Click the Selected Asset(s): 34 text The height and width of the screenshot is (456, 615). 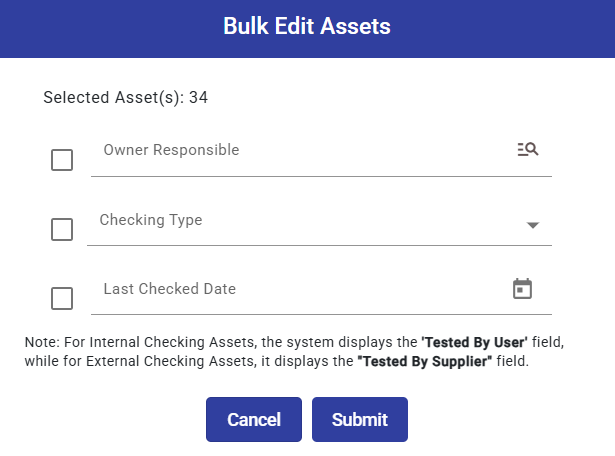tap(126, 98)
